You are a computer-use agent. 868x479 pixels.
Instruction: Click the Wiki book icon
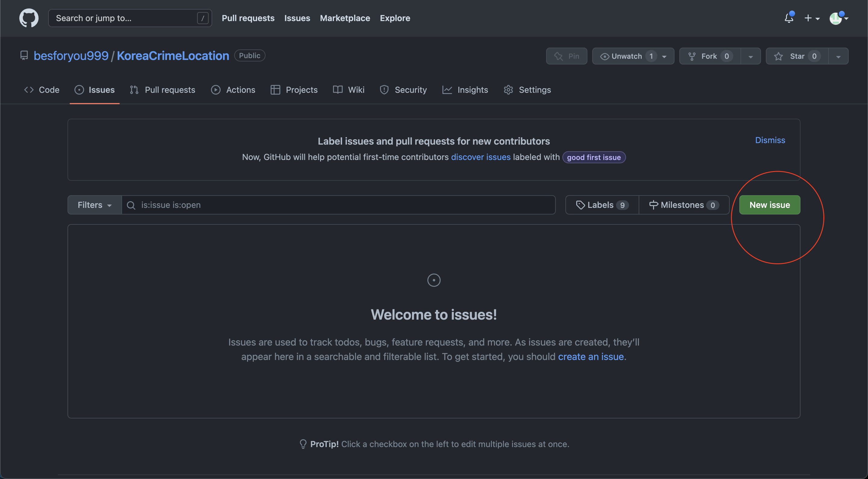[338, 89]
